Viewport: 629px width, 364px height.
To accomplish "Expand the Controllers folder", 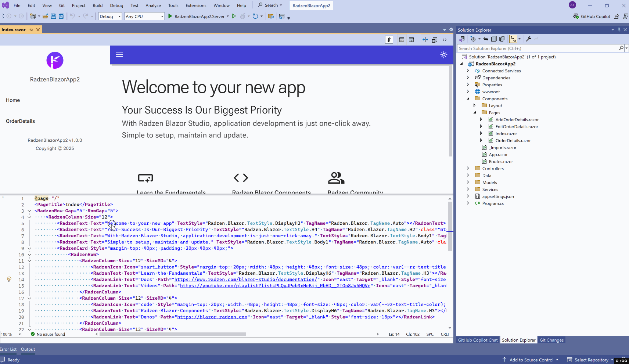I will 468,169.
